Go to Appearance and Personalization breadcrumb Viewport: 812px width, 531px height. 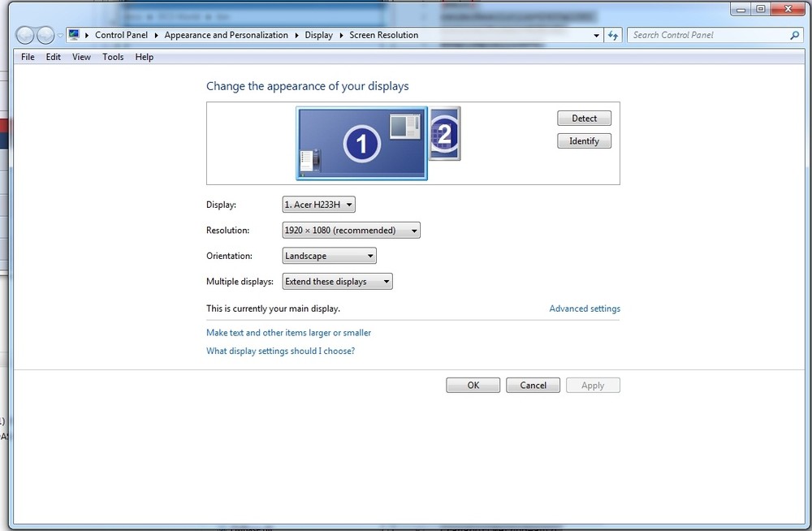[227, 35]
